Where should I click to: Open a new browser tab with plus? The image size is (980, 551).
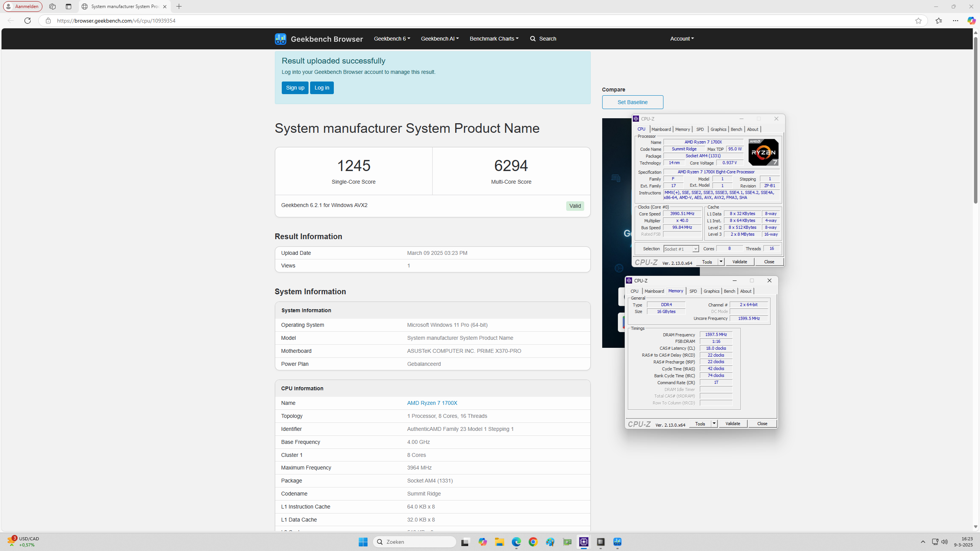point(179,7)
